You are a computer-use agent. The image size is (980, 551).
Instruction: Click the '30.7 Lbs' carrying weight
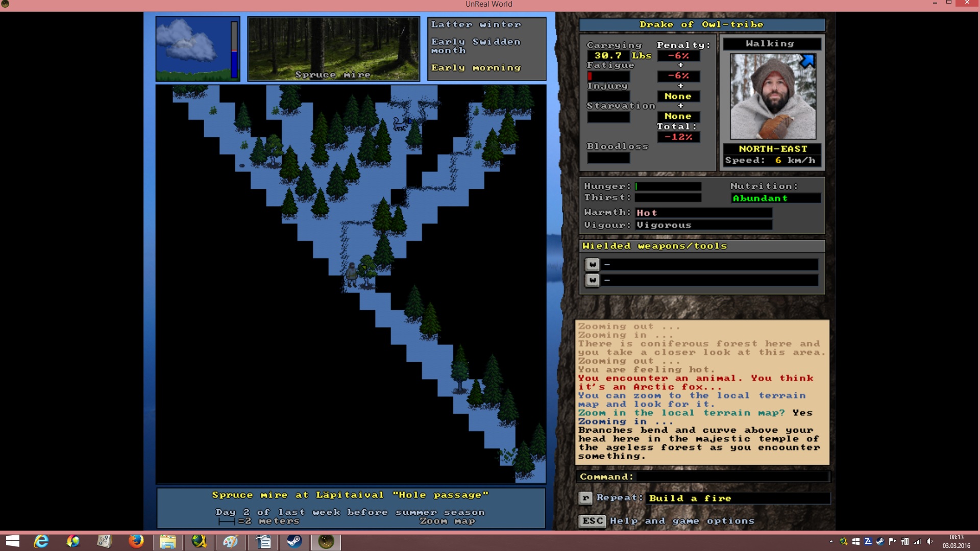[x=619, y=56]
